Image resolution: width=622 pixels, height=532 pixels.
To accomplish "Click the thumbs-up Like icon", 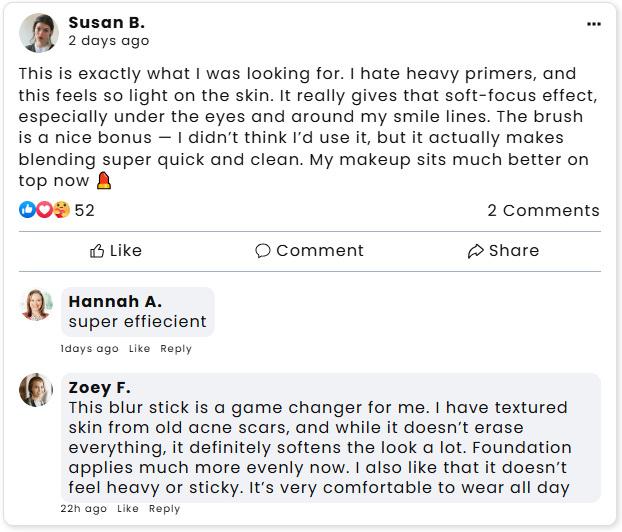I will (98, 251).
